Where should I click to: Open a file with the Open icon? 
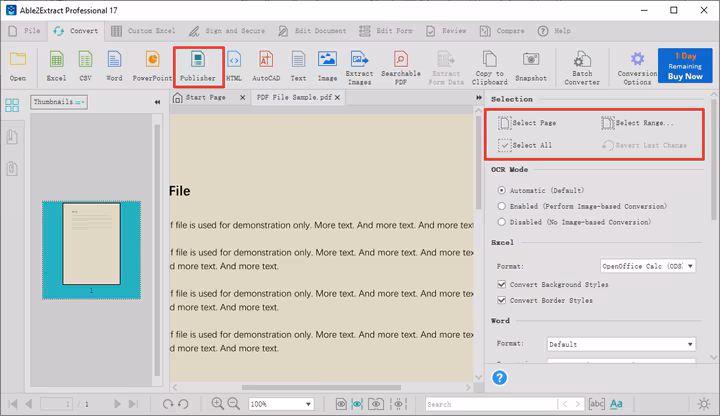click(x=18, y=66)
